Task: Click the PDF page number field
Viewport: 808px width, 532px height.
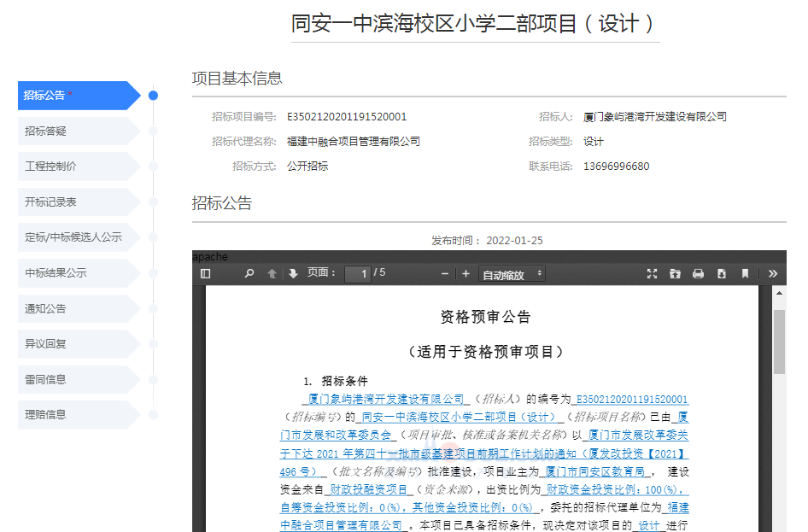Action: click(x=358, y=274)
